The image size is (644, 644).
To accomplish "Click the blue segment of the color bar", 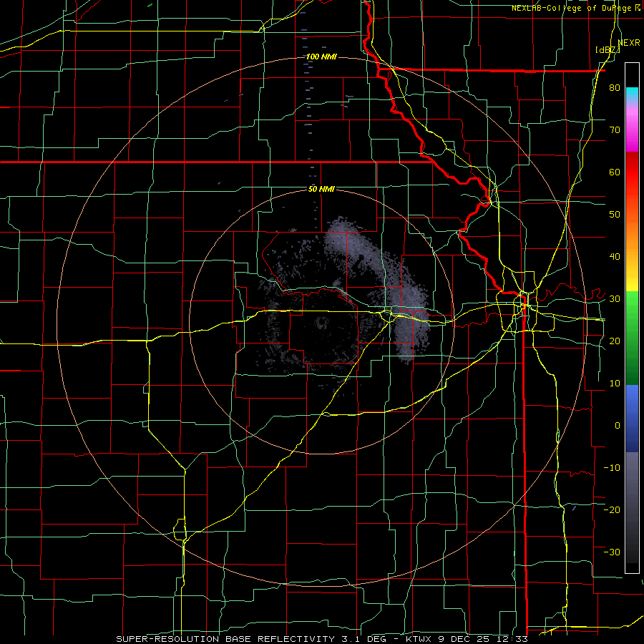I will [632, 418].
